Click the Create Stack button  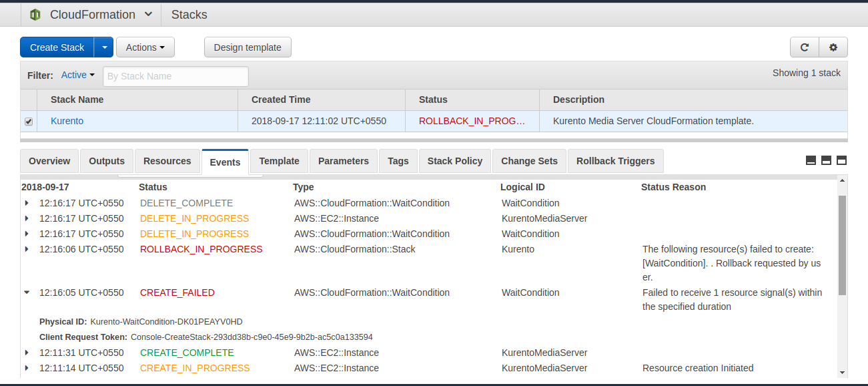point(57,47)
